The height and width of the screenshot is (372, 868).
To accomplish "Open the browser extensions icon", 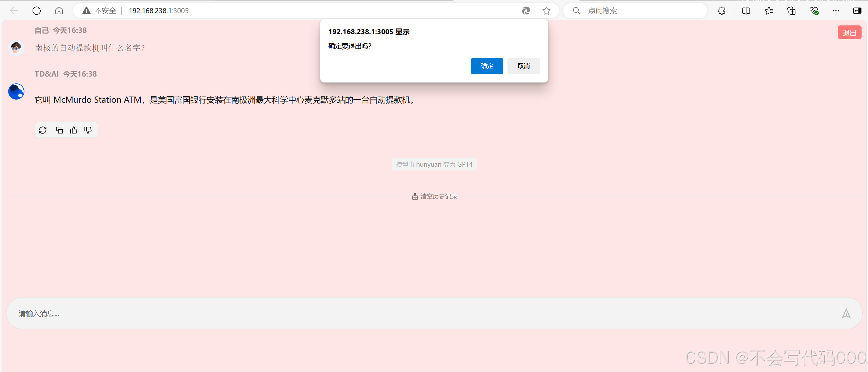I will point(721,11).
